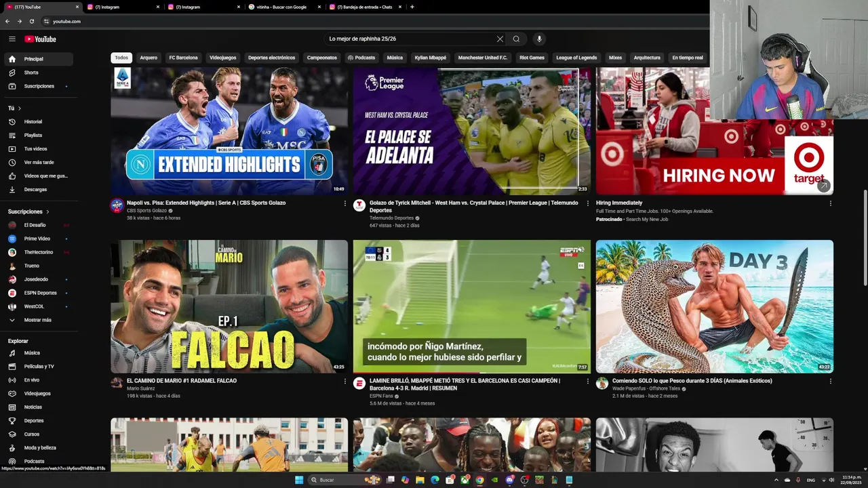Image resolution: width=868 pixels, height=488 pixels.
Task: Click the browser address bar youtube.com
Action: (66, 21)
